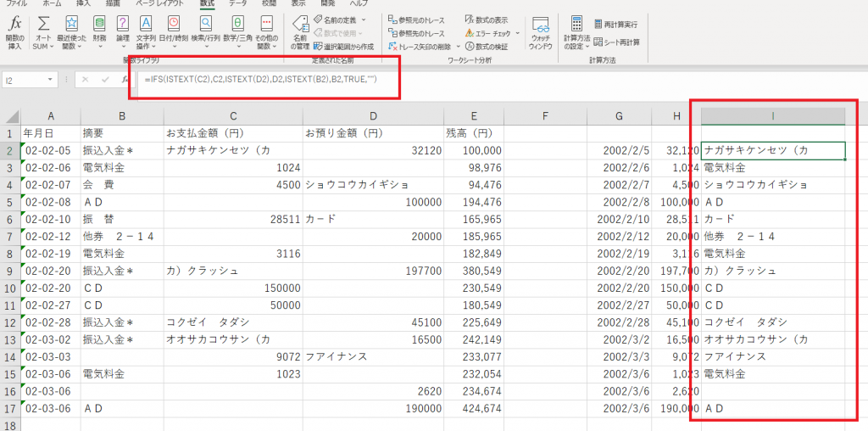Open the オートSUM function button
This screenshot has height=431, width=868.
pyautogui.click(x=43, y=31)
